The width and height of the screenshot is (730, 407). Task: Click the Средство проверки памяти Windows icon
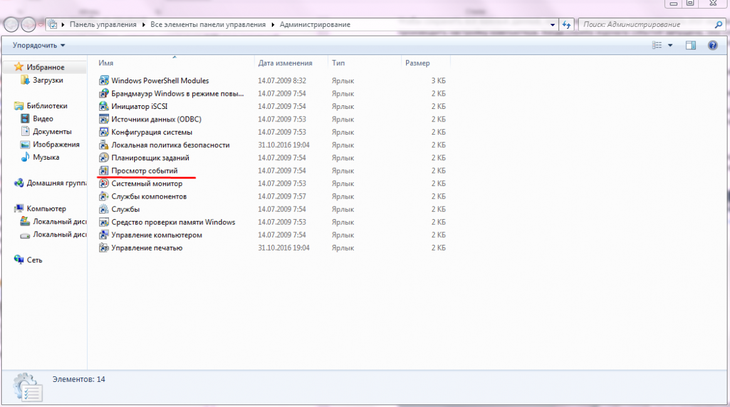point(104,222)
